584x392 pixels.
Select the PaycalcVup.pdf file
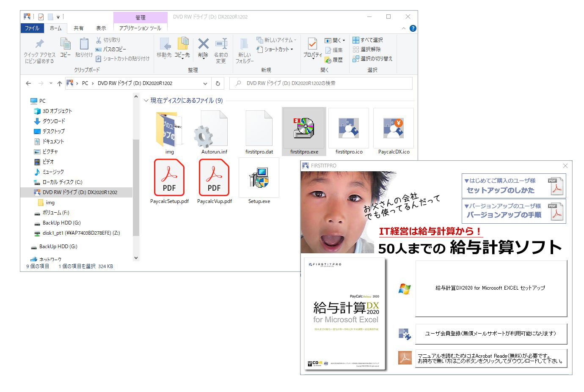[x=214, y=181]
